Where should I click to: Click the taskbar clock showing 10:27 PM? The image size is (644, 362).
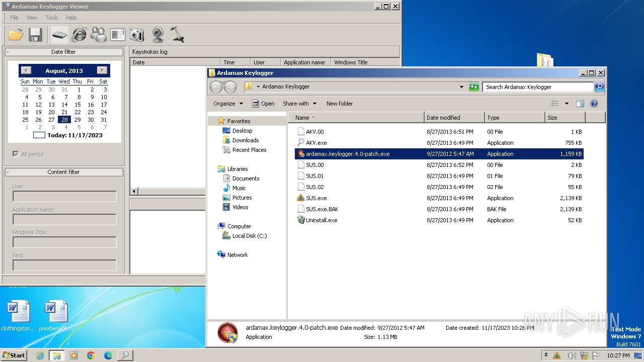tap(618, 355)
